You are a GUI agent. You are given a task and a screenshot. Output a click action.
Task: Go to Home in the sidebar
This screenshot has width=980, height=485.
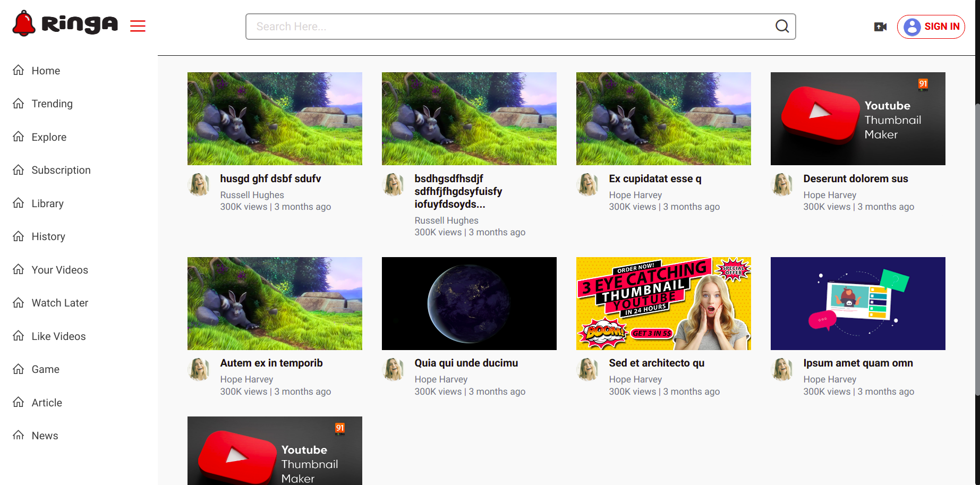[x=46, y=71]
